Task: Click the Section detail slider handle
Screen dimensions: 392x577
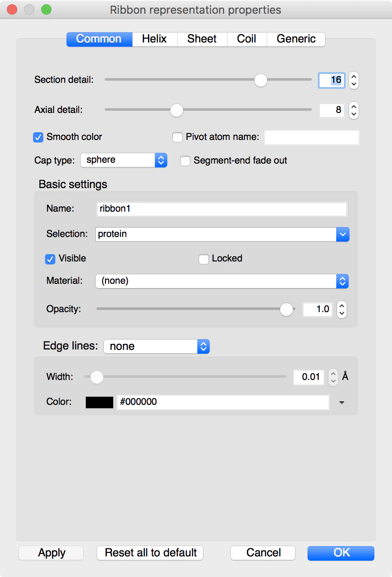Action: point(261,80)
